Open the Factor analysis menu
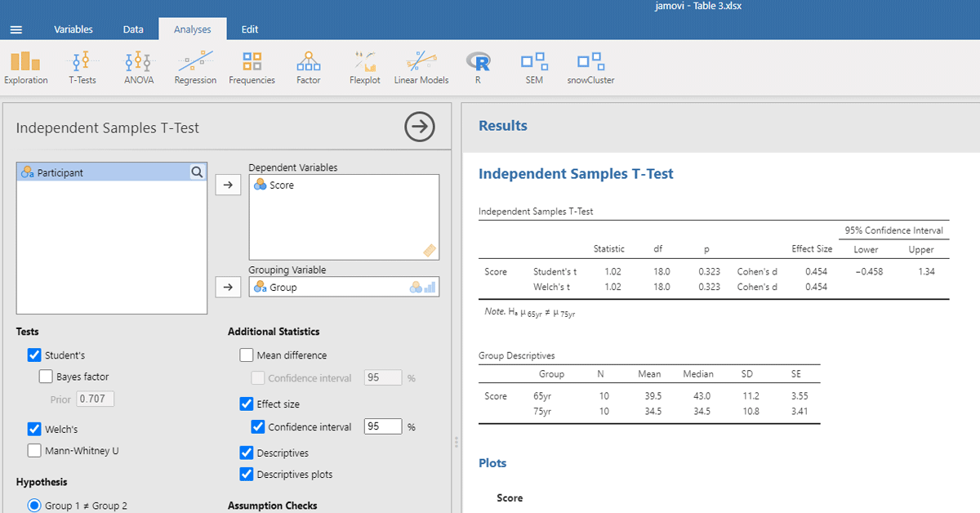The height and width of the screenshot is (513, 980). [308, 67]
